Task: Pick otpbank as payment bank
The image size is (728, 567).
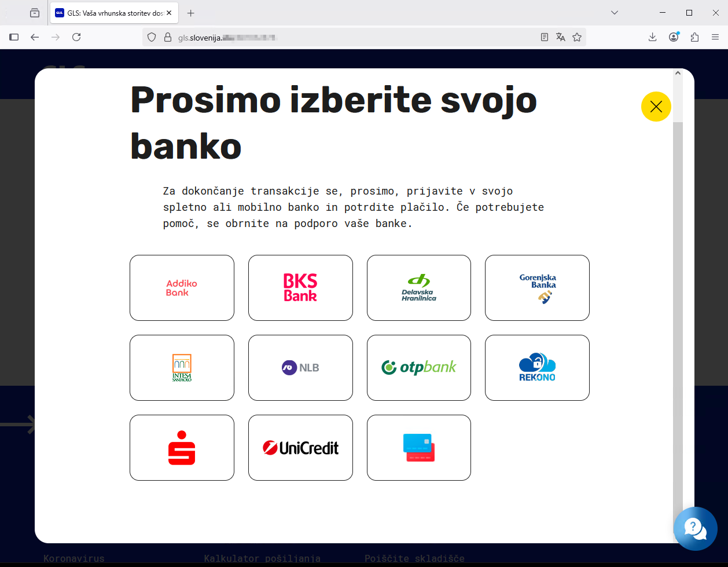Action: pyautogui.click(x=419, y=368)
